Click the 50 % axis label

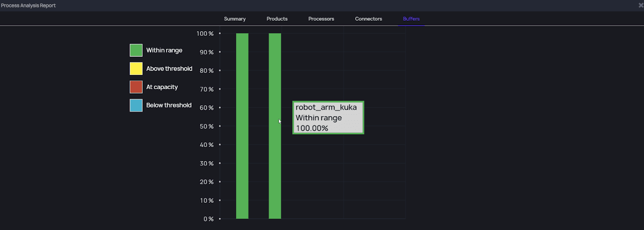(206, 126)
